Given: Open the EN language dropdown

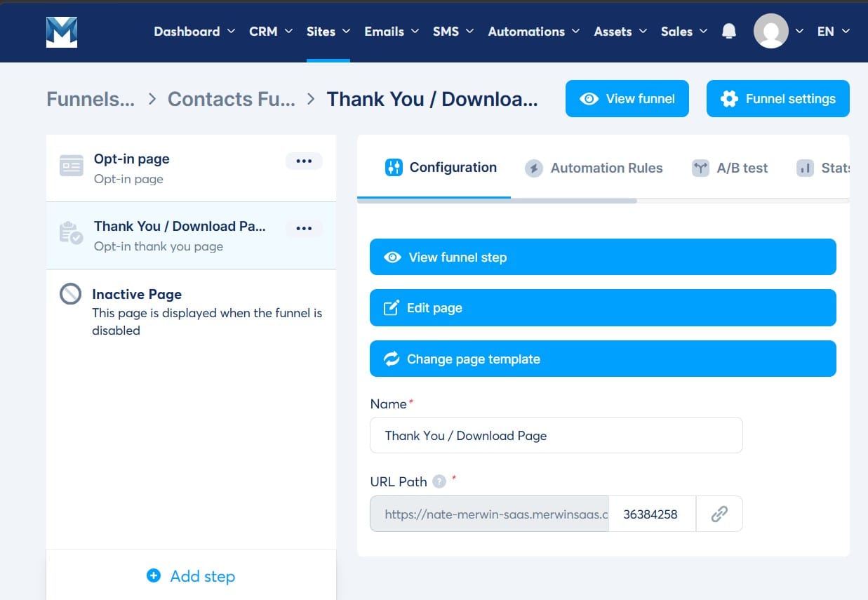Looking at the screenshot, I should pos(834,32).
